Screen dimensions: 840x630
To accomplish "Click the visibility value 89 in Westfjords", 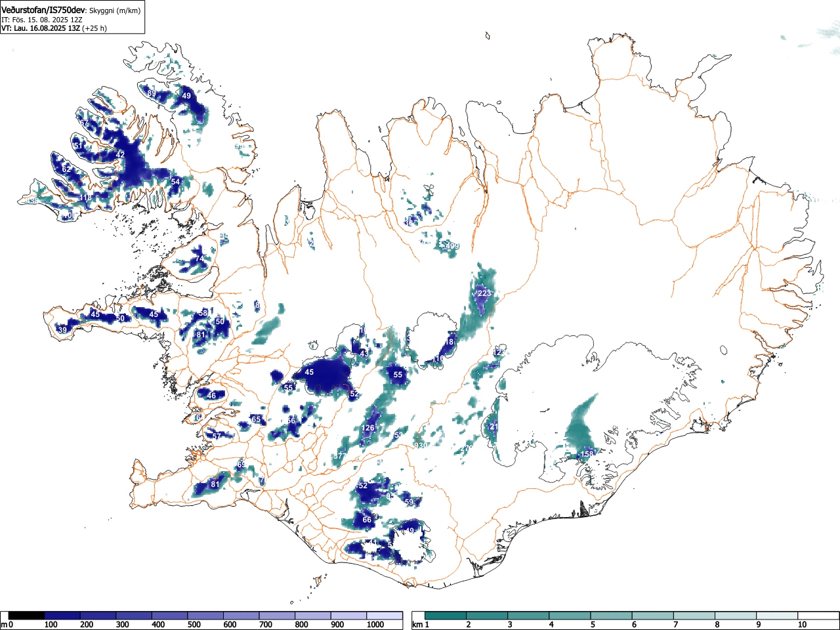I will pyautogui.click(x=152, y=94).
